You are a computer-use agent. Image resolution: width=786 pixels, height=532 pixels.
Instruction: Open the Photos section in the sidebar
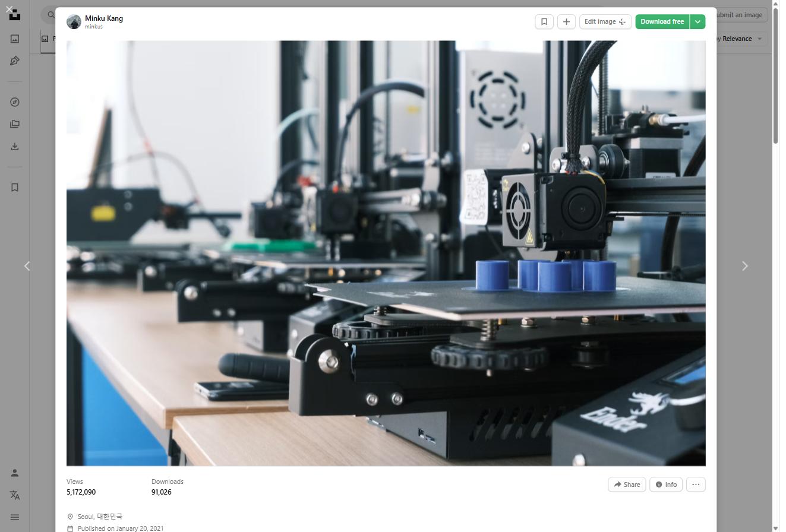click(15, 39)
